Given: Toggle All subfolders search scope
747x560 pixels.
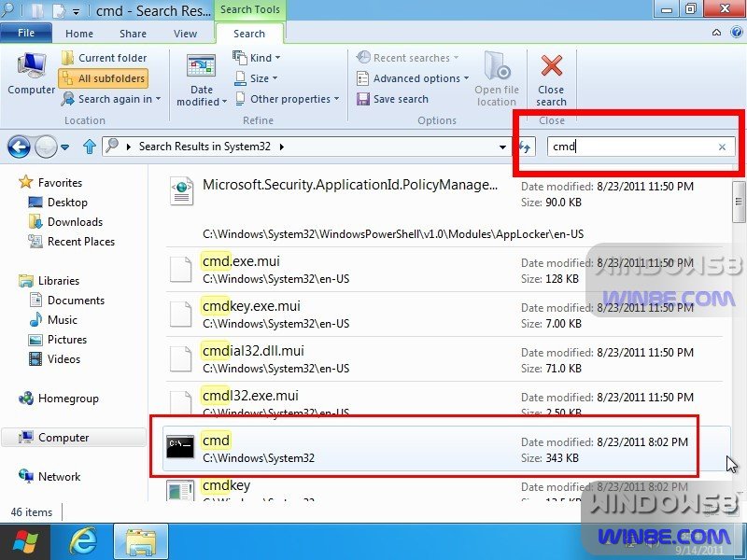Looking at the screenshot, I should (x=104, y=78).
